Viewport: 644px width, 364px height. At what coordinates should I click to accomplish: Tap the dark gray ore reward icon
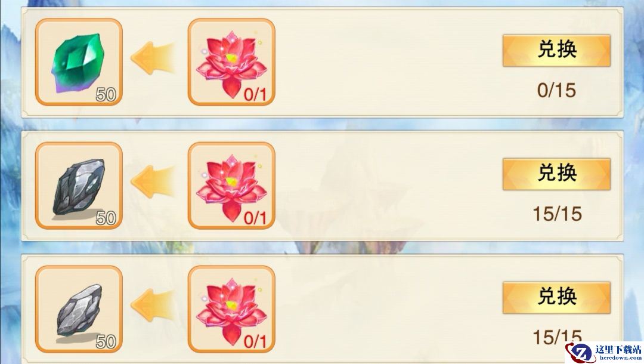[79, 186]
